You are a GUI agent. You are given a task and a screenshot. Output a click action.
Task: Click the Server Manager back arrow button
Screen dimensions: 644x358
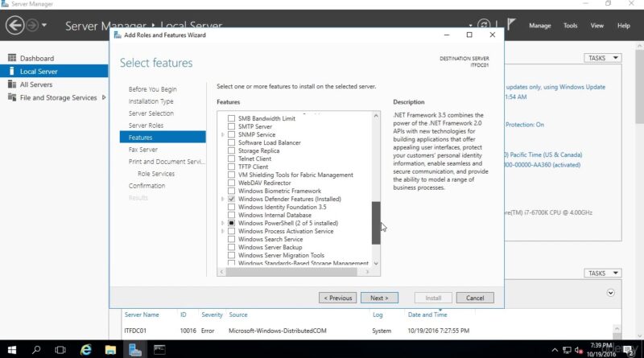coord(14,26)
